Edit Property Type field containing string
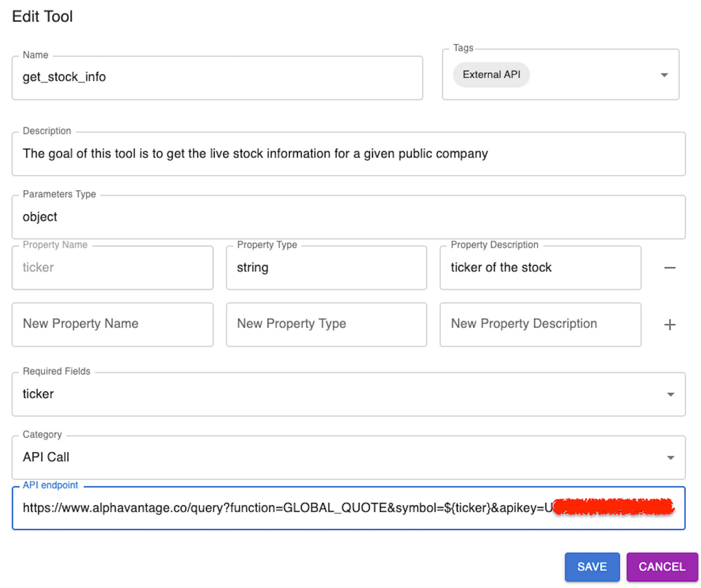The width and height of the screenshot is (701, 588). (x=326, y=267)
